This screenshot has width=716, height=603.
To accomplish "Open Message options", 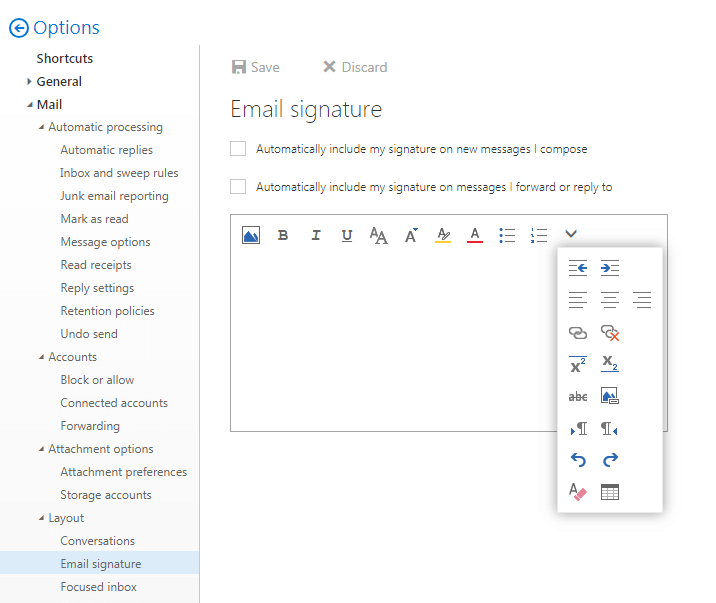I will click(x=105, y=242).
